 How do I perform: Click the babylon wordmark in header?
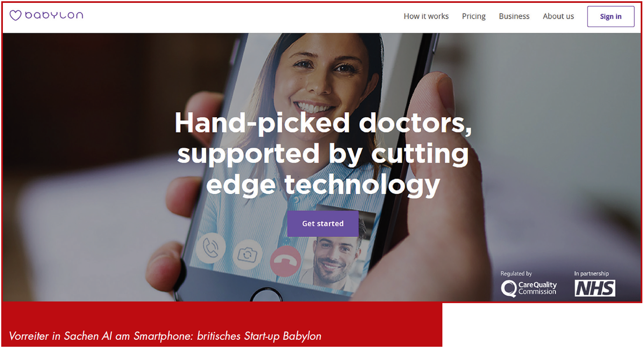coord(54,15)
